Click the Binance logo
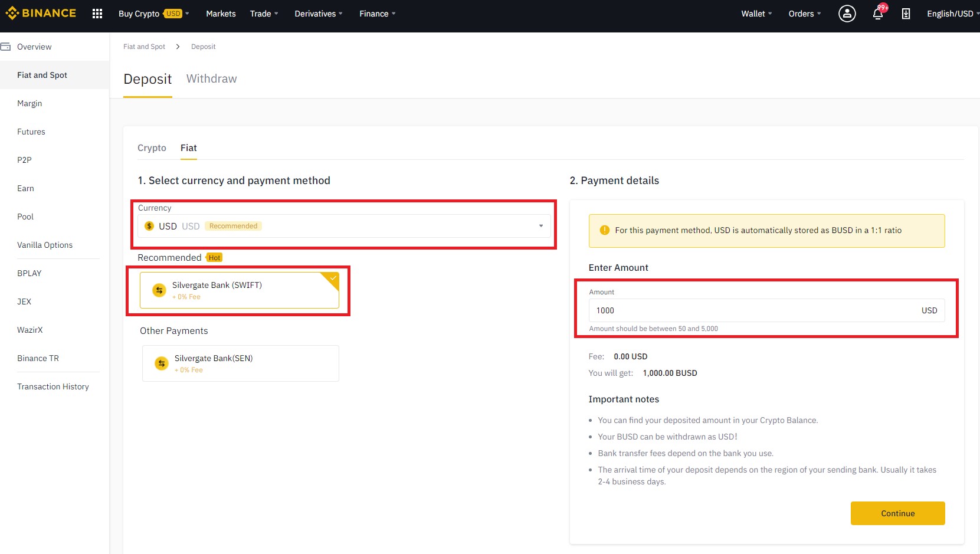 pyautogui.click(x=41, y=13)
